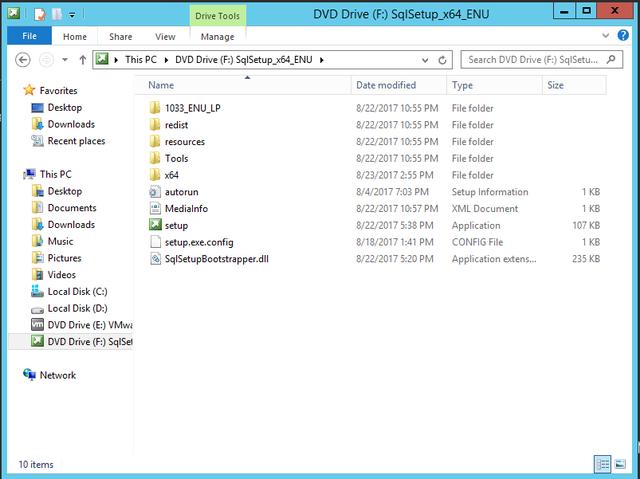The width and height of the screenshot is (640, 479).
Task: Select This PC in navigation pane
Action: [56, 174]
